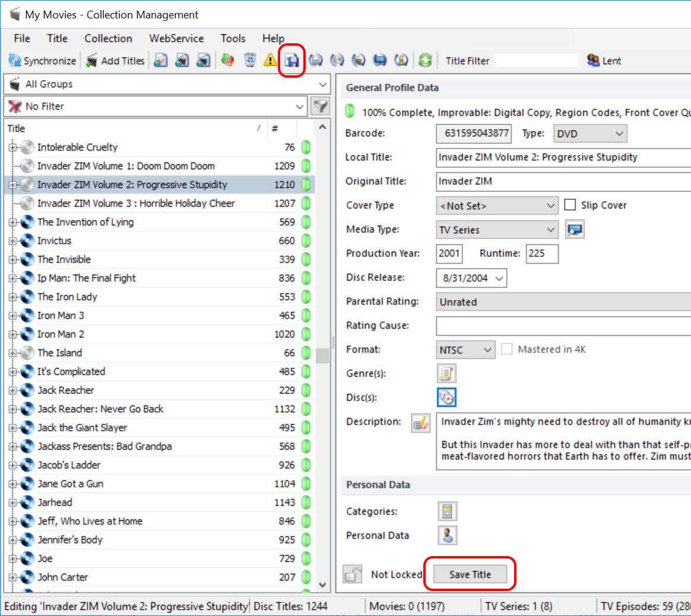Click the person globe toolbar icon

[401, 60]
